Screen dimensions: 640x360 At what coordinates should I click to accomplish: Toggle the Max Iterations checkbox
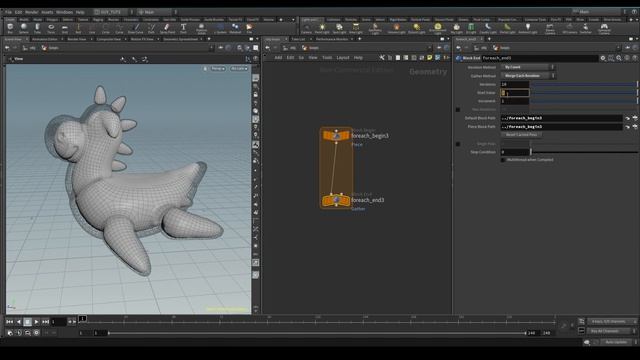point(458,110)
